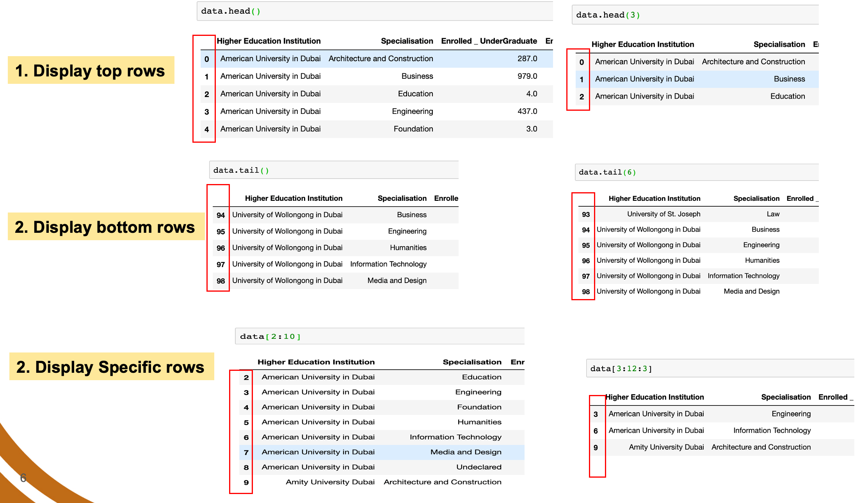Click the value 979.0 in the head table

tap(527, 76)
